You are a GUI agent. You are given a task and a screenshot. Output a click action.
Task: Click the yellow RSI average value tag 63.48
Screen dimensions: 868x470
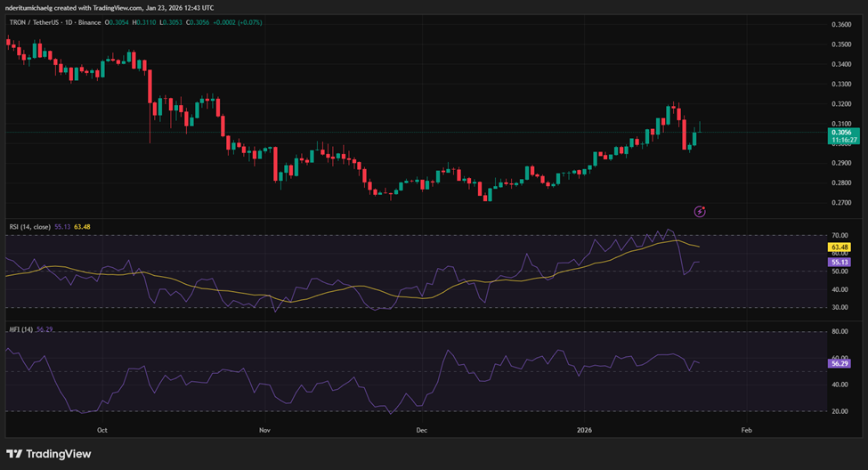click(x=840, y=247)
